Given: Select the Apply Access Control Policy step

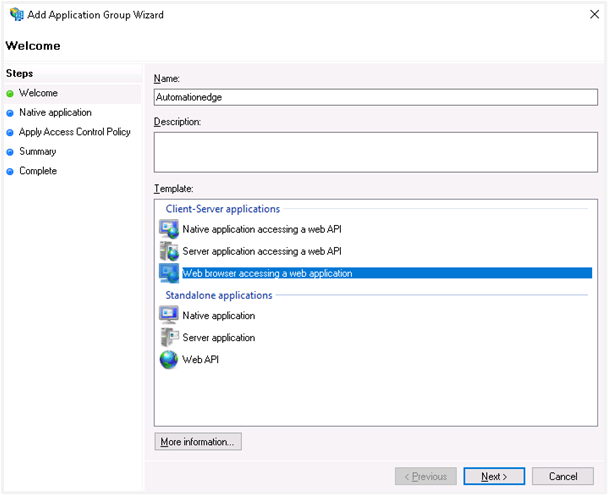Looking at the screenshot, I should coord(75,132).
